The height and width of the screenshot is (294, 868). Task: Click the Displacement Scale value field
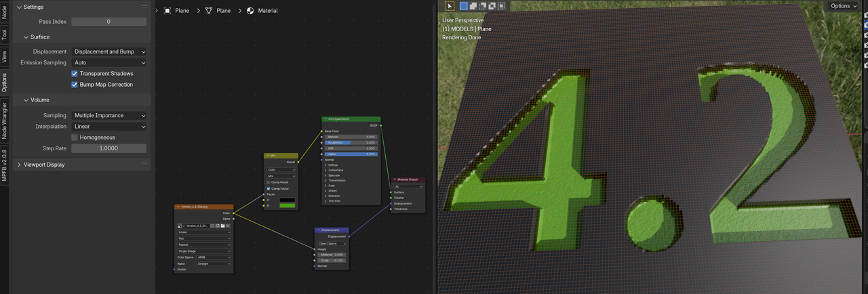[332, 260]
